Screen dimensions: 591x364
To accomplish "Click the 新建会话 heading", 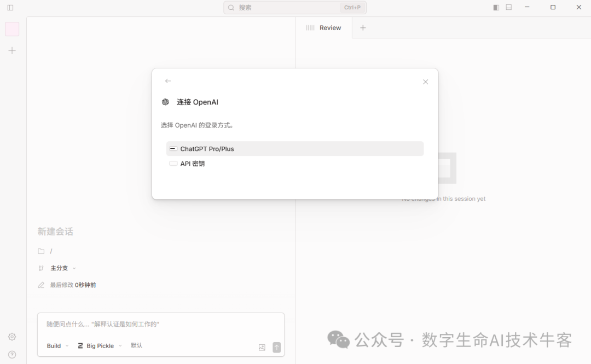I will (x=55, y=232).
